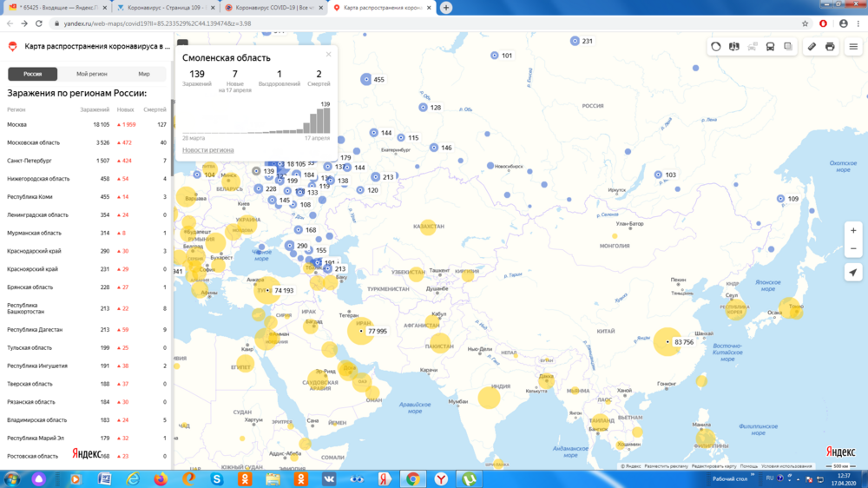Select Нижегородская область in the regions list
Screen dimensions: 868x488
(x=38, y=179)
